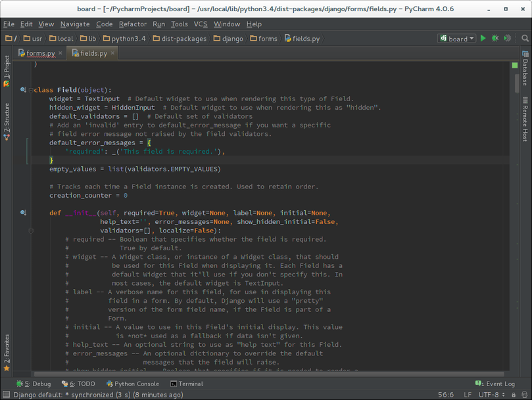Image resolution: width=532 pixels, height=400 pixels.
Task: Click the django breadcrumb
Action: pyautogui.click(x=228, y=38)
